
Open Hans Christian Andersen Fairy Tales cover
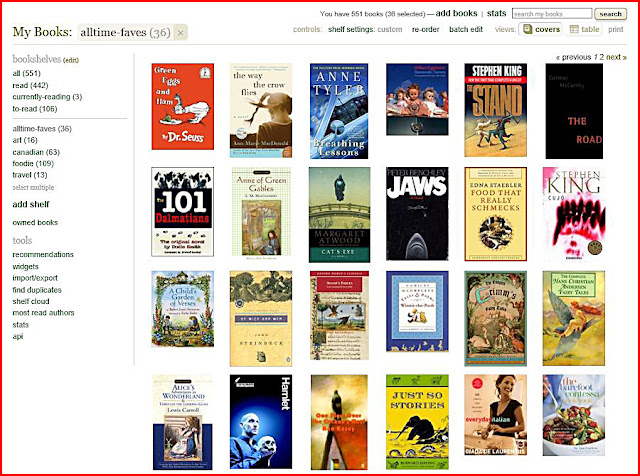click(x=574, y=318)
